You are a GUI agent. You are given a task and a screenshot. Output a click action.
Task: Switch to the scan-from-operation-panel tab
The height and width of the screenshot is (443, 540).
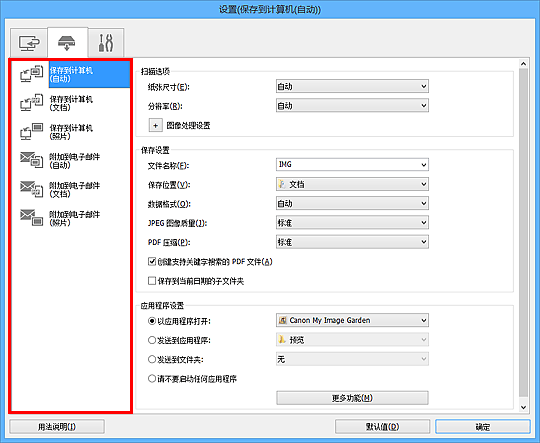coord(67,43)
